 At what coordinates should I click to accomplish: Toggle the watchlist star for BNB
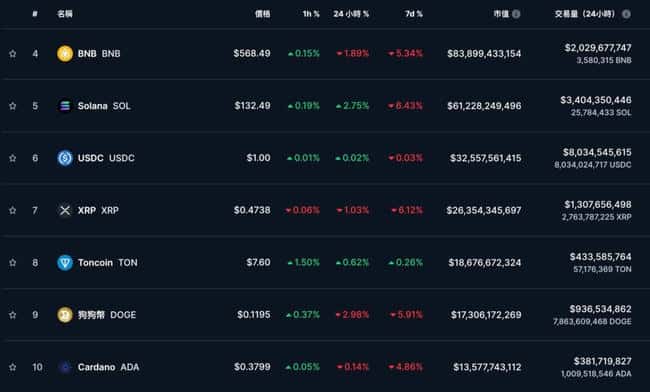pyautogui.click(x=13, y=53)
